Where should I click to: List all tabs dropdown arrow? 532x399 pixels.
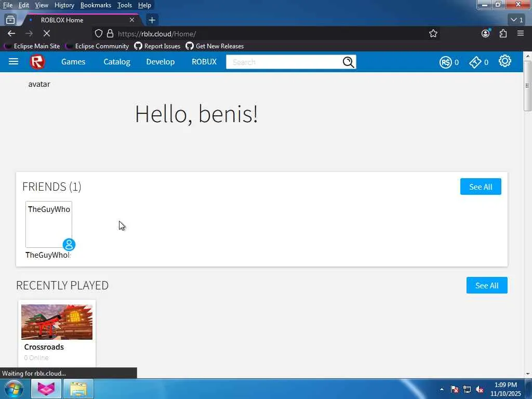517,20
